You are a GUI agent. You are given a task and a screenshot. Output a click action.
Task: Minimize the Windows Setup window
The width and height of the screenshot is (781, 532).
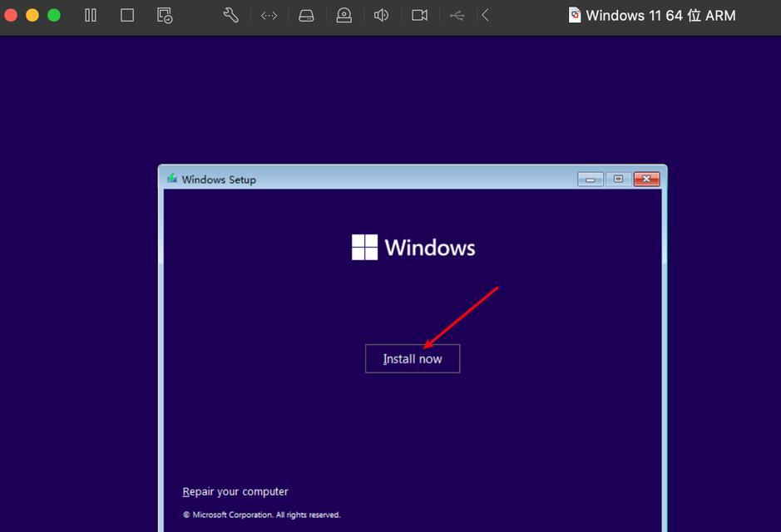(591, 179)
